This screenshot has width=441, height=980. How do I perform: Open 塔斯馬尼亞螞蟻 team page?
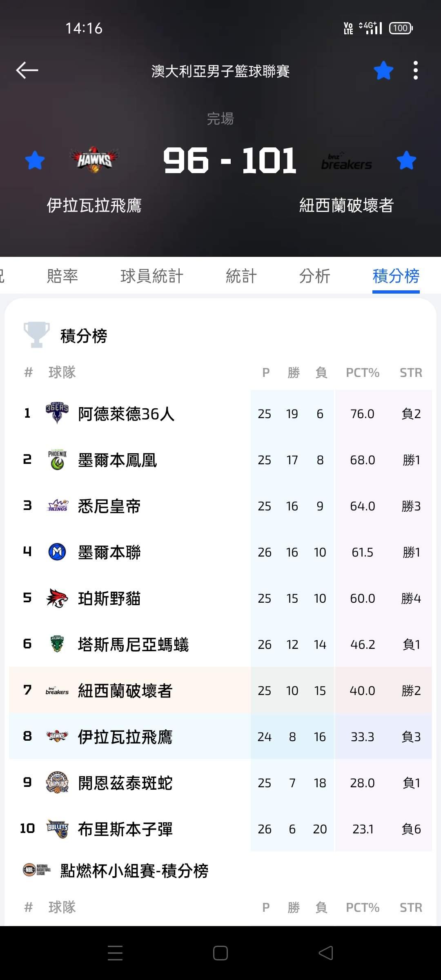[133, 644]
